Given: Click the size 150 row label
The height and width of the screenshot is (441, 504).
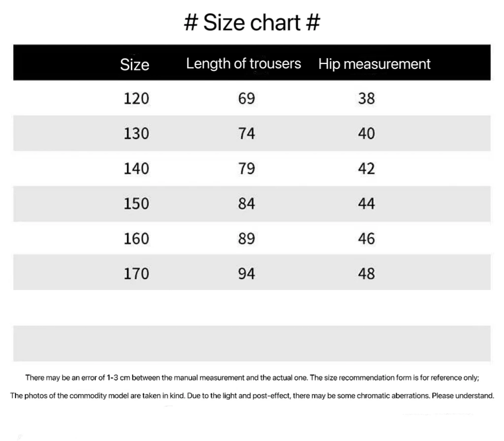Looking at the screenshot, I should click(136, 204).
